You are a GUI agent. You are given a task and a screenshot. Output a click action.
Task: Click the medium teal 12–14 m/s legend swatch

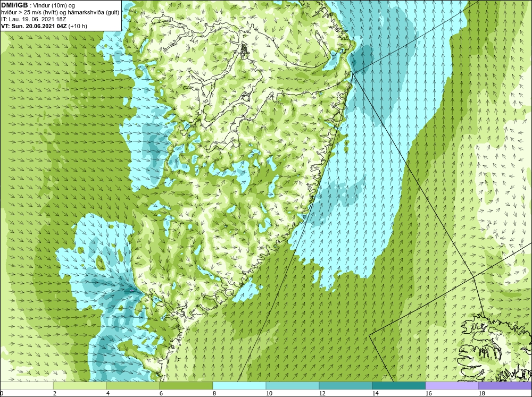pos(345,386)
